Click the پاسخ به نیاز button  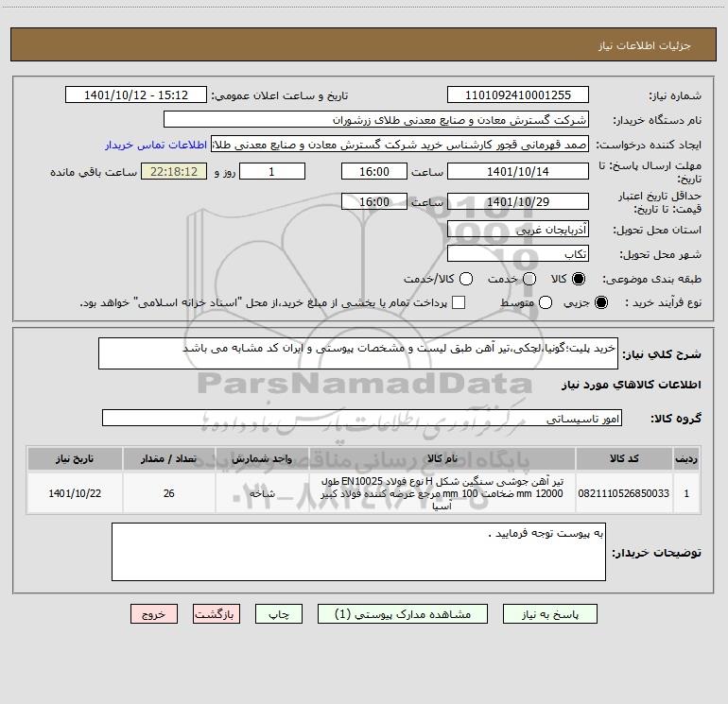click(x=549, y=614)
